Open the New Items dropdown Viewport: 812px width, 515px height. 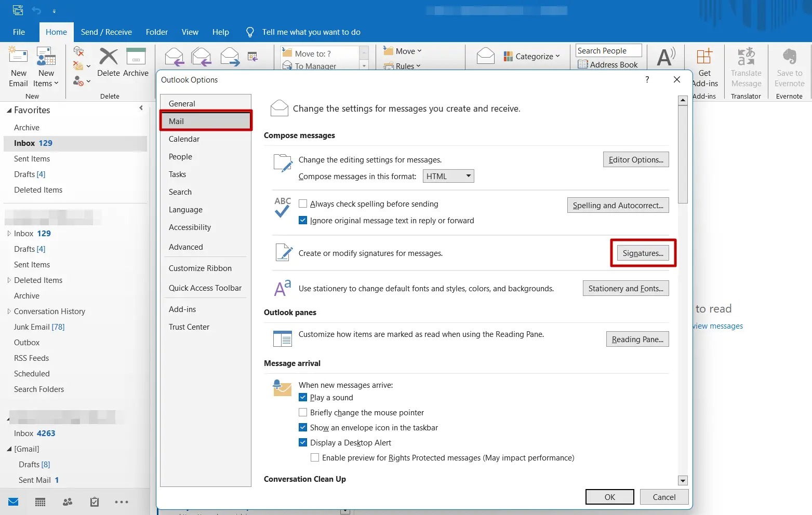click(x=46, y=66)
